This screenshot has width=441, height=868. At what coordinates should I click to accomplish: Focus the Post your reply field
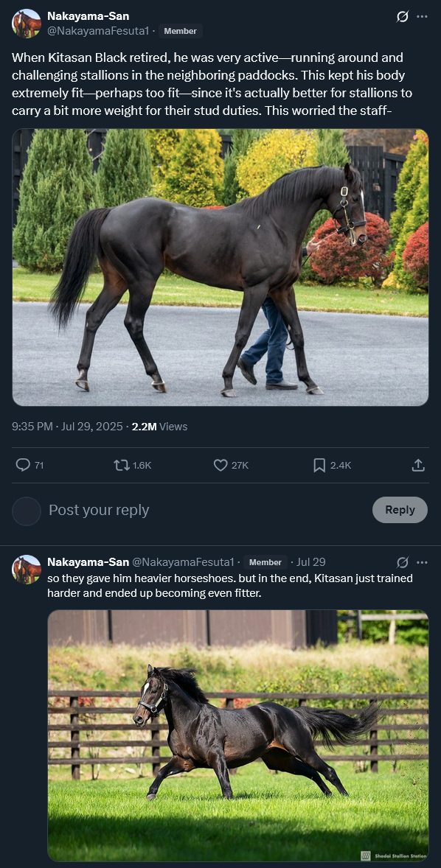pyautogui.click(x=205, y=510)
